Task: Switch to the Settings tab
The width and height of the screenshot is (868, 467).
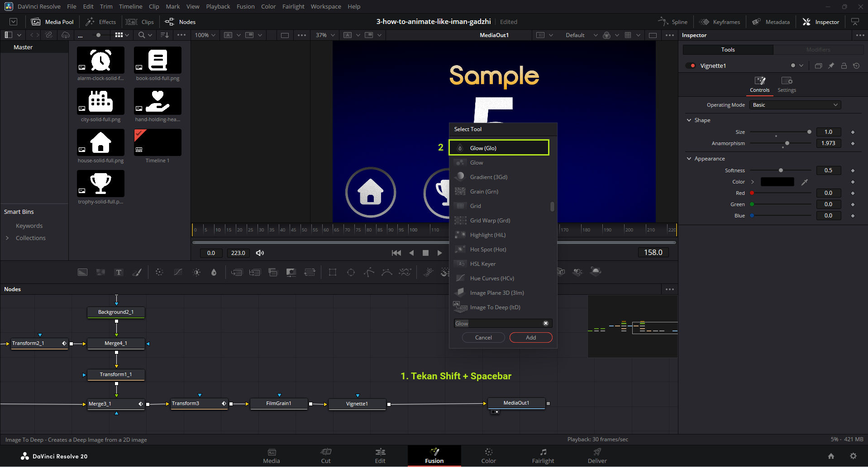Action: point(787,84)
